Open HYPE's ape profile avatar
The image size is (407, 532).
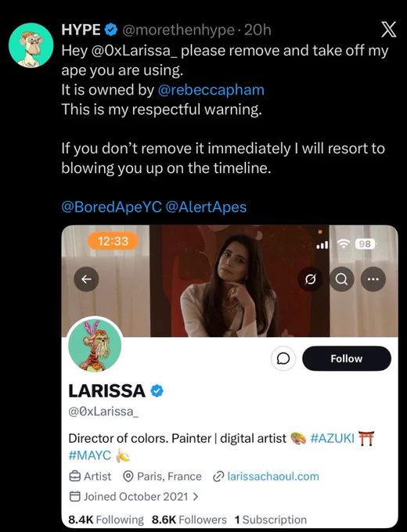click(x=31, y=45)
